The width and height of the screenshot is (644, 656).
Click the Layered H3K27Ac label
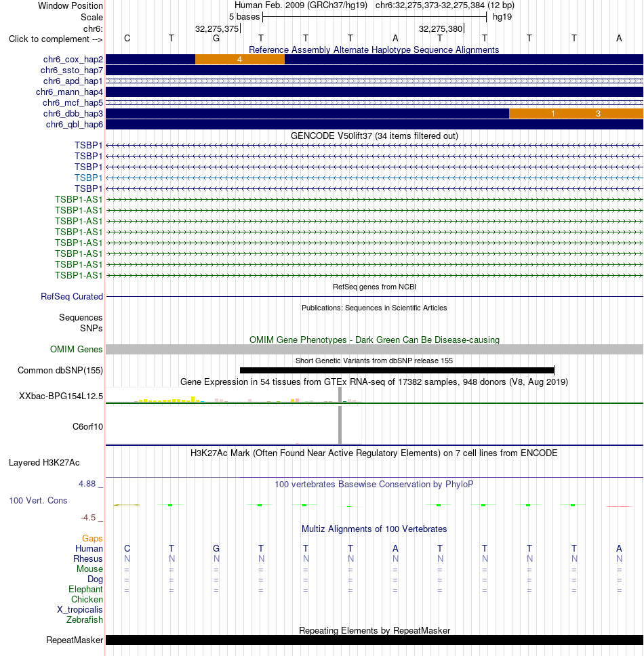click(44, 463)
